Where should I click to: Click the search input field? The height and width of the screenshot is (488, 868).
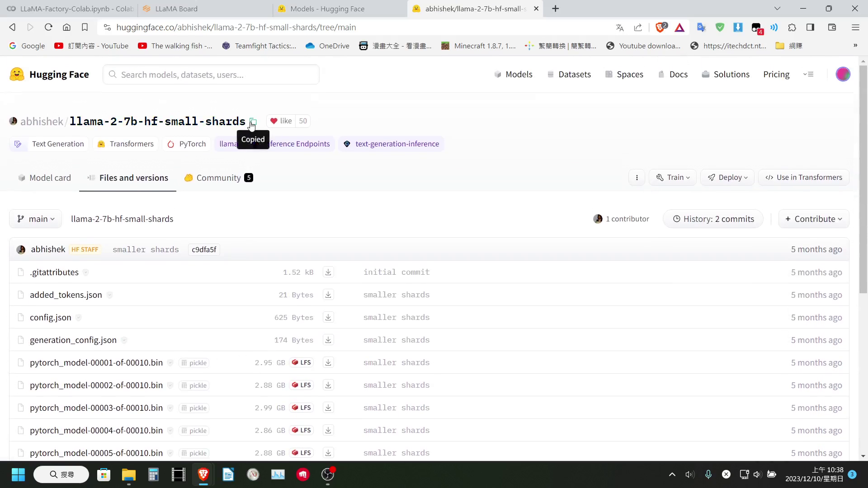pos(211,75)
